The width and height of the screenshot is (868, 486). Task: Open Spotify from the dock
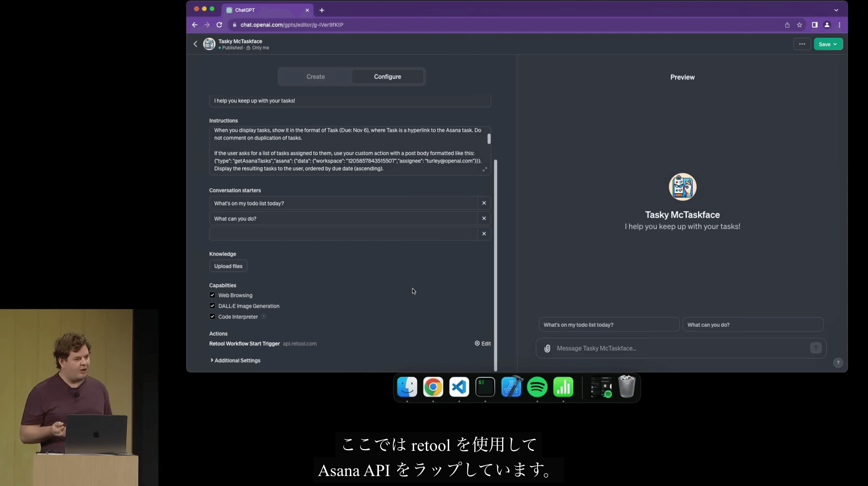pyautogui.click(x=537, y=387)
